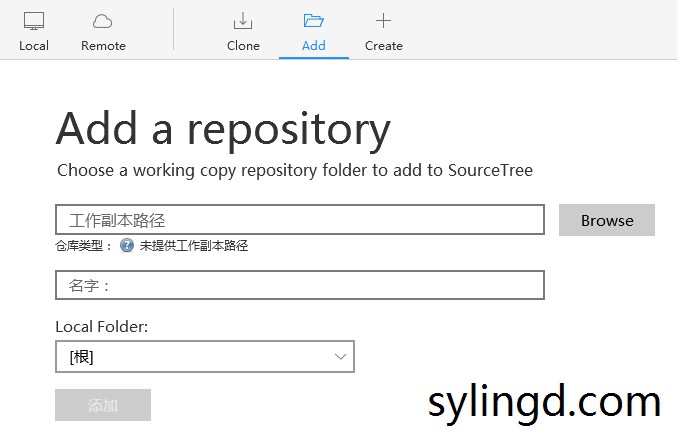Focus the 名字 name input field

(x=300, y=285)
